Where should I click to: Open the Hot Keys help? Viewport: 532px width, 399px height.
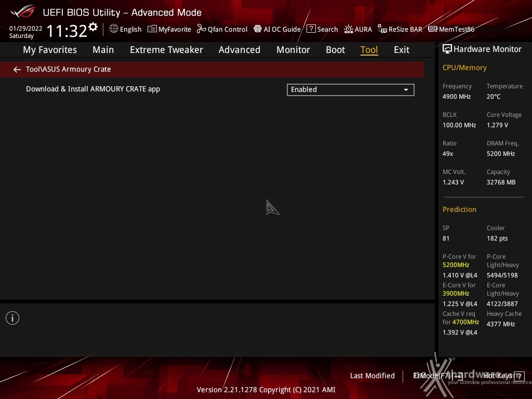[503, 376]
